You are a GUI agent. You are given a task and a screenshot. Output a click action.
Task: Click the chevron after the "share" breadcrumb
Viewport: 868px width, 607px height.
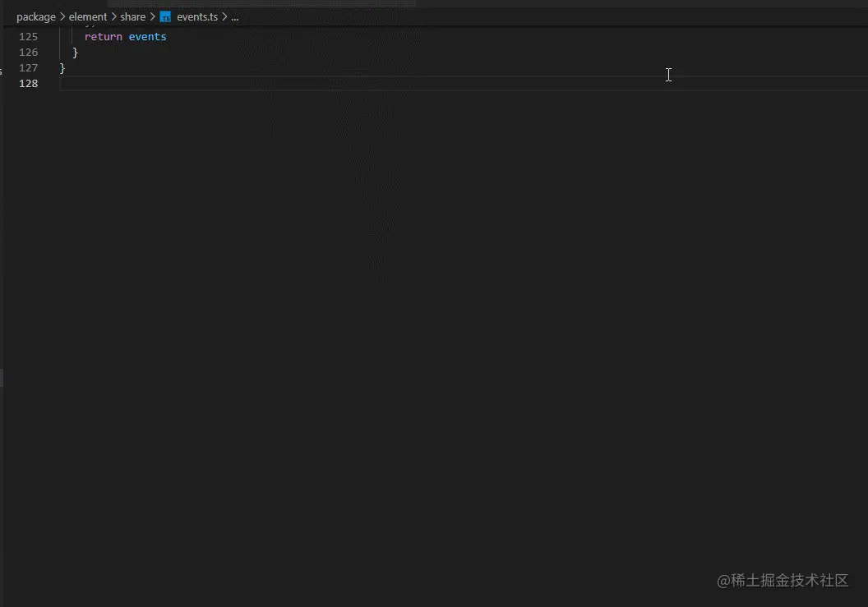[x=152, y=16]
